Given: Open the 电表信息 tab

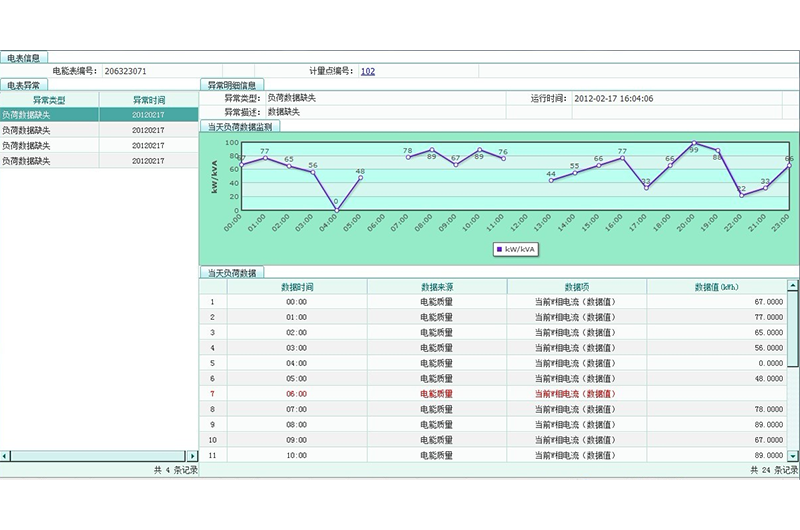Looking at the screenshot, I should 24,58.
